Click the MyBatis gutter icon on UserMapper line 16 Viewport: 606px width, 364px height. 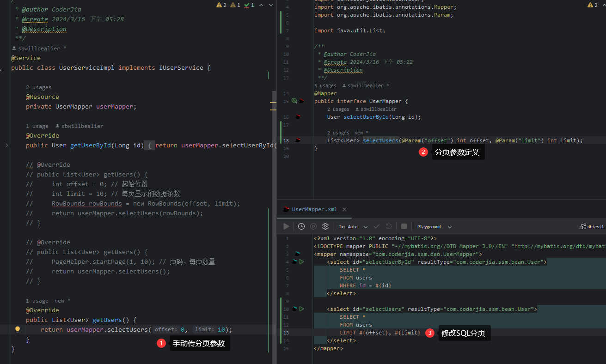point(298,117)
